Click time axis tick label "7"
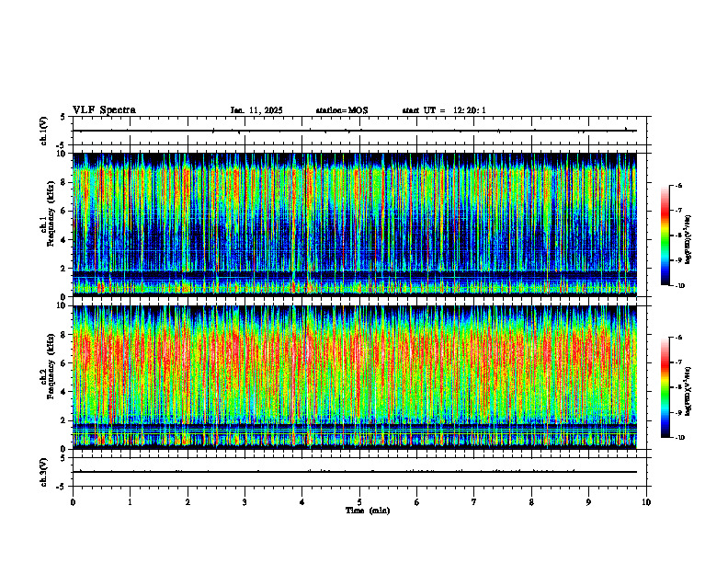Screen dimensions: 728x563 click(x=474, y=502)
